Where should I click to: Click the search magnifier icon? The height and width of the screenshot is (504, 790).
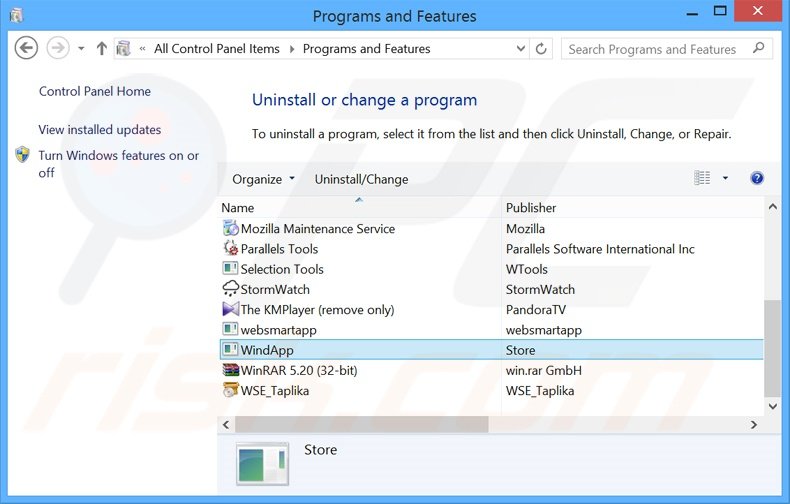758,48
